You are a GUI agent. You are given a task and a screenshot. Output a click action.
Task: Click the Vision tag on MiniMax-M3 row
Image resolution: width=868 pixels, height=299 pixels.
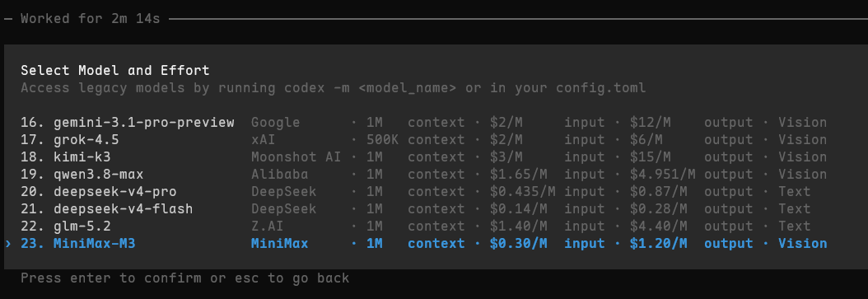click(803, 244)
